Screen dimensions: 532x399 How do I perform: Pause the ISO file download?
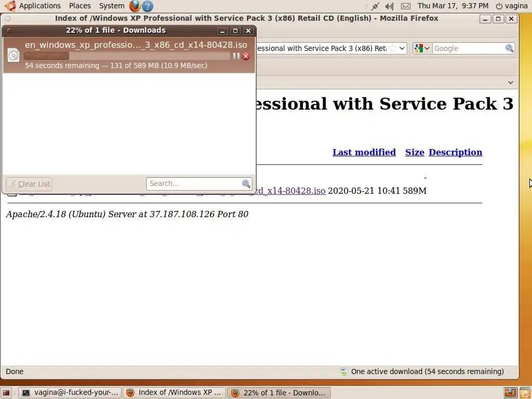(236, 56)
